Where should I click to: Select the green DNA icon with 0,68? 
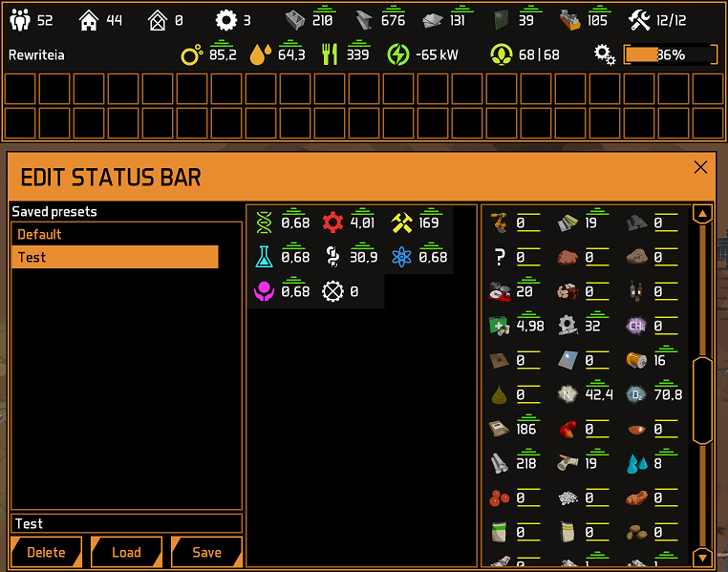tap(264, 222)
